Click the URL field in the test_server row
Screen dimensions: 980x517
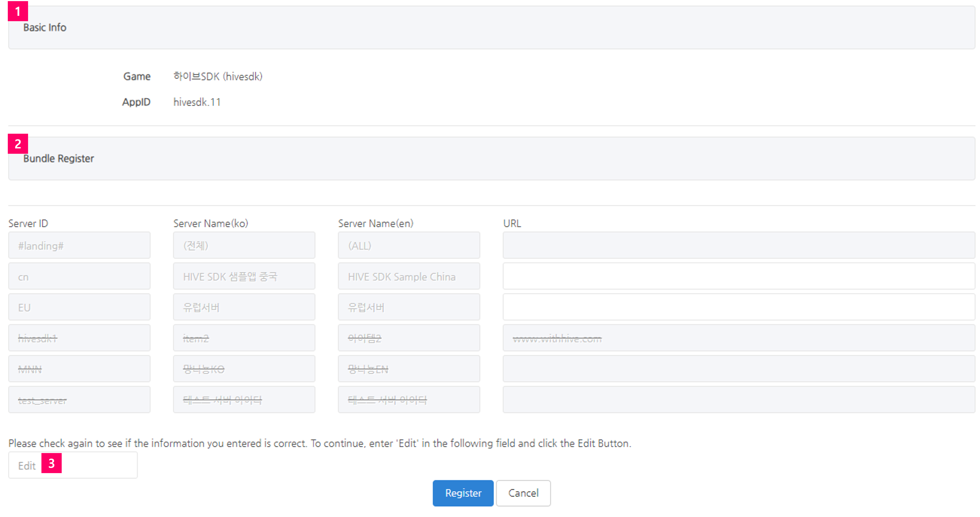click(739, 400)
